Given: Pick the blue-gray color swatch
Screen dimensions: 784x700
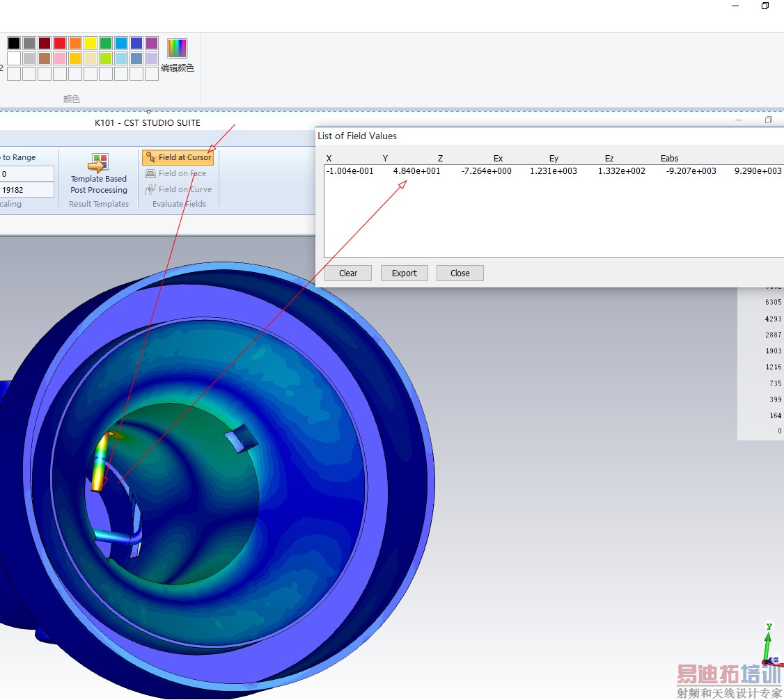Looking at the screenshot, I should click(136, 58).
